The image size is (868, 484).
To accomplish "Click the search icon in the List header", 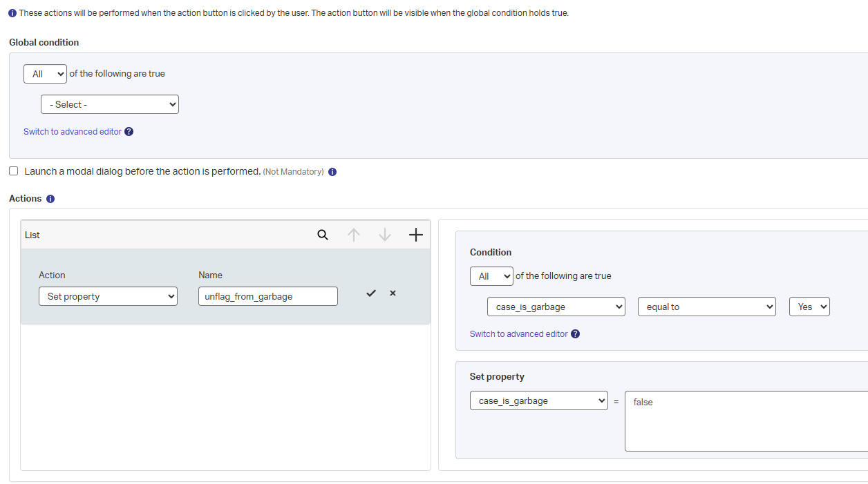I will (x=323, y=235).
